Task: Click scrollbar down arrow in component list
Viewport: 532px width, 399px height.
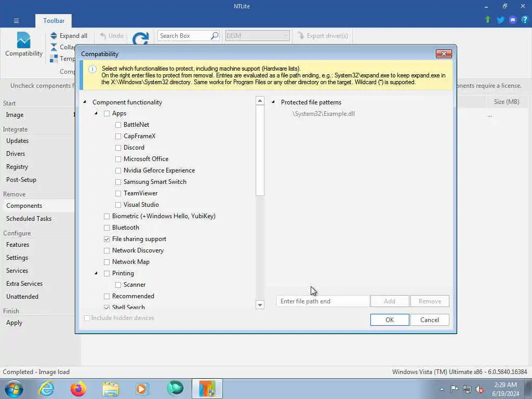Action: pyautogui.click(x=260, y=304)
